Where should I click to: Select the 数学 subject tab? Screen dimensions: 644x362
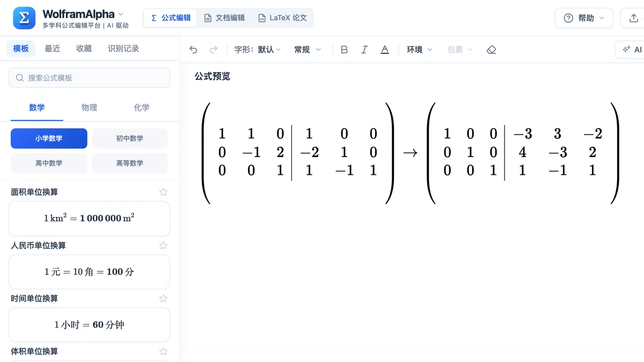tap(37, 108)
